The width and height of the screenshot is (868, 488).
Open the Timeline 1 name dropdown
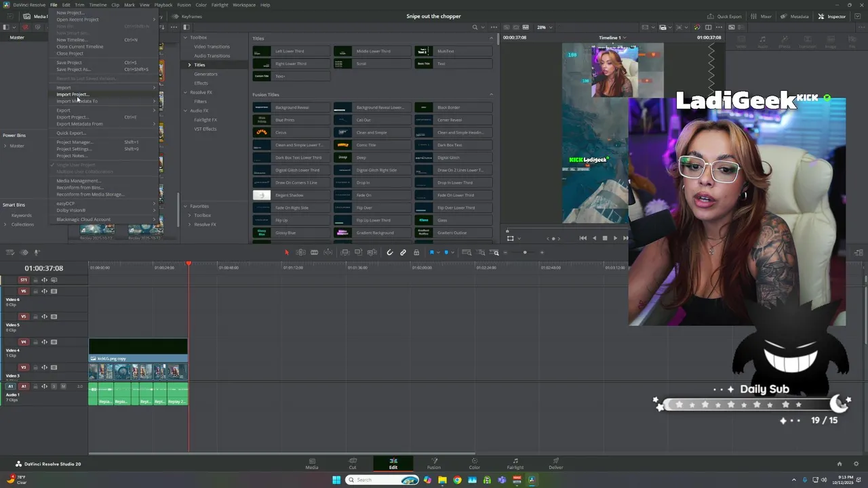(x=612, y=37)
